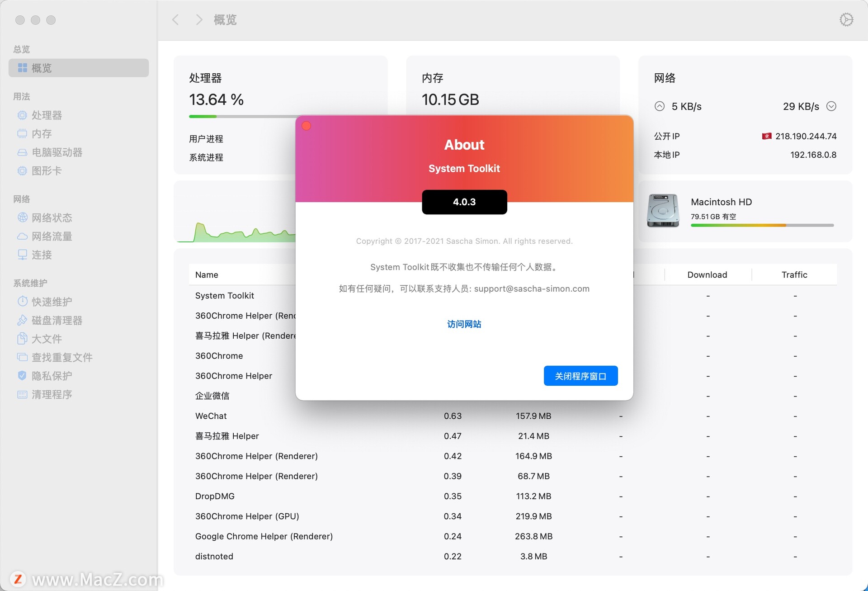868x591 pixels.
Task: Click the 关闭程序窗口 button
Action: tap(580, 376)
